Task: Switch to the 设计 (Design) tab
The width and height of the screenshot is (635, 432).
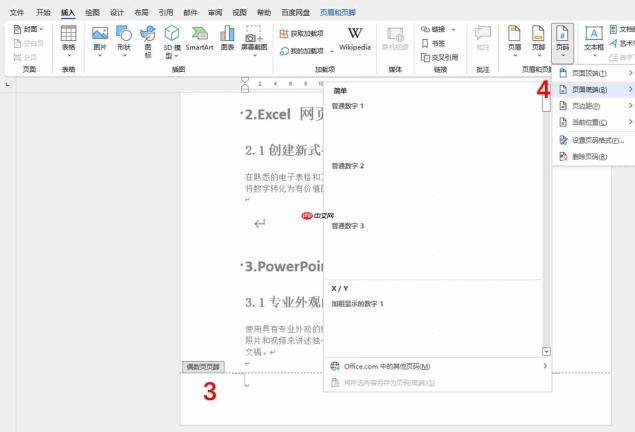Action: coord(117,13)
